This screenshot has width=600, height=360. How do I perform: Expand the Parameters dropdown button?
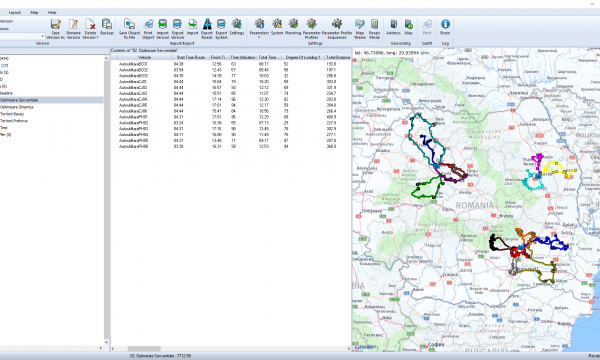click(x=259, y=37)
